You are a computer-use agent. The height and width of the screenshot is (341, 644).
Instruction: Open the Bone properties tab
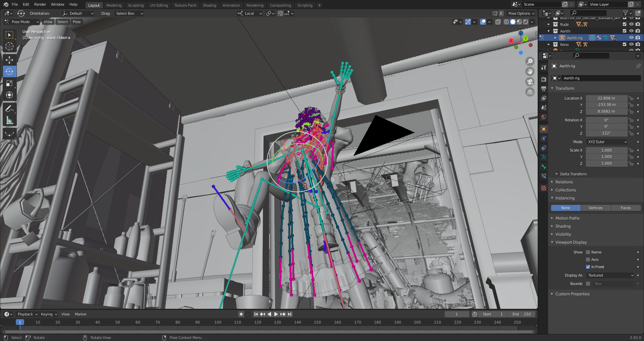pos(544,167)
